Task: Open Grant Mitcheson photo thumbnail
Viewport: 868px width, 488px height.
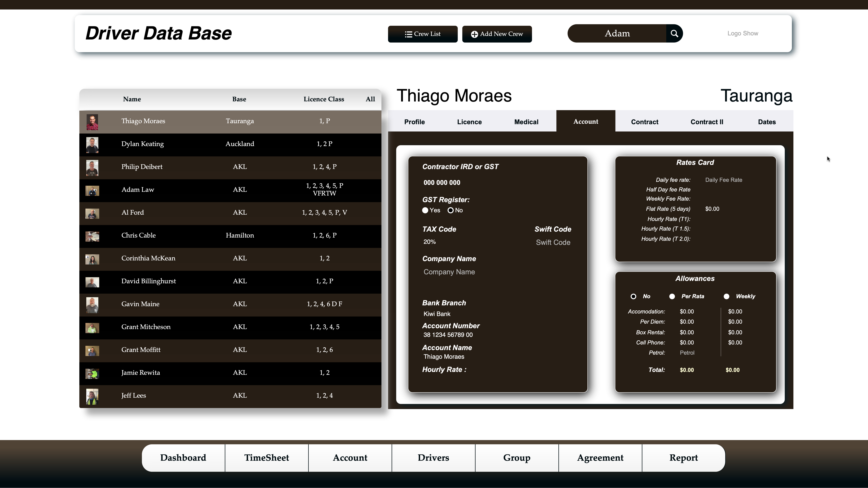Action: pyautogui.click(x=92, y=328)
